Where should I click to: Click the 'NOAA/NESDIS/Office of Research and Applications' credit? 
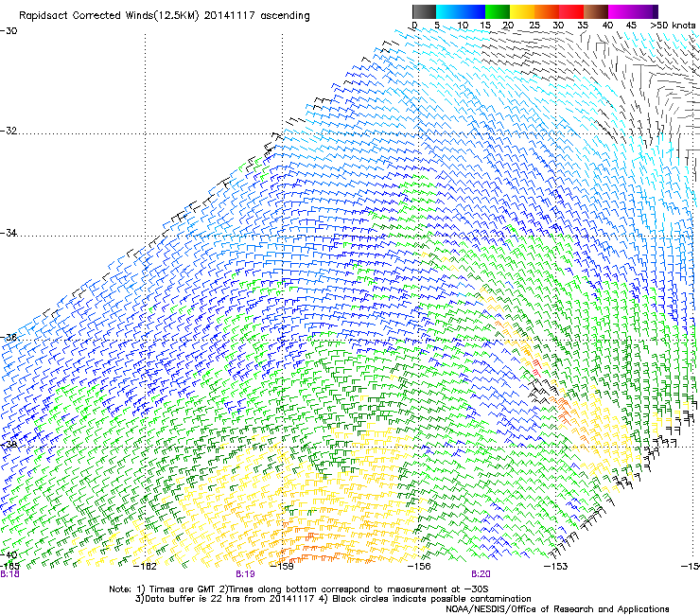click(x=557, y=609)
